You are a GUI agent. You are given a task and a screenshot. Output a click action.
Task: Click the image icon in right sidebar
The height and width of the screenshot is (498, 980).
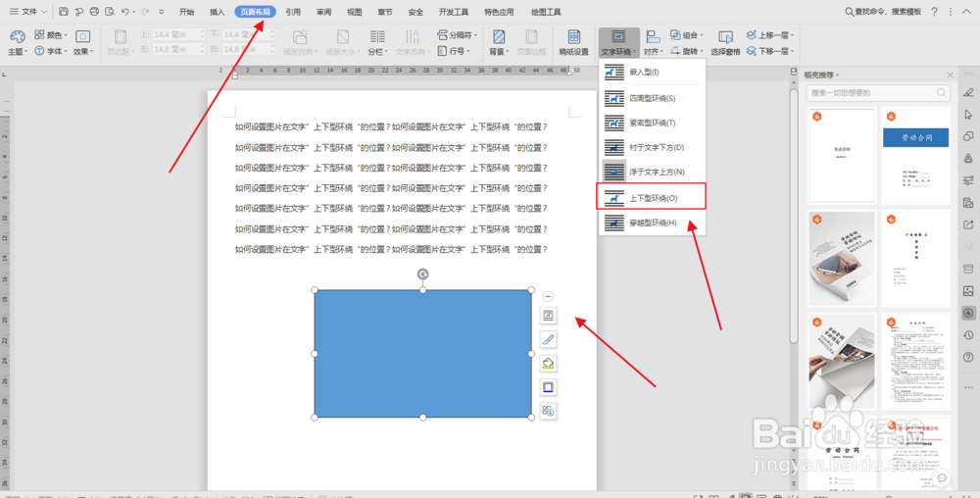pyautogui.click(x=969, y=290)
